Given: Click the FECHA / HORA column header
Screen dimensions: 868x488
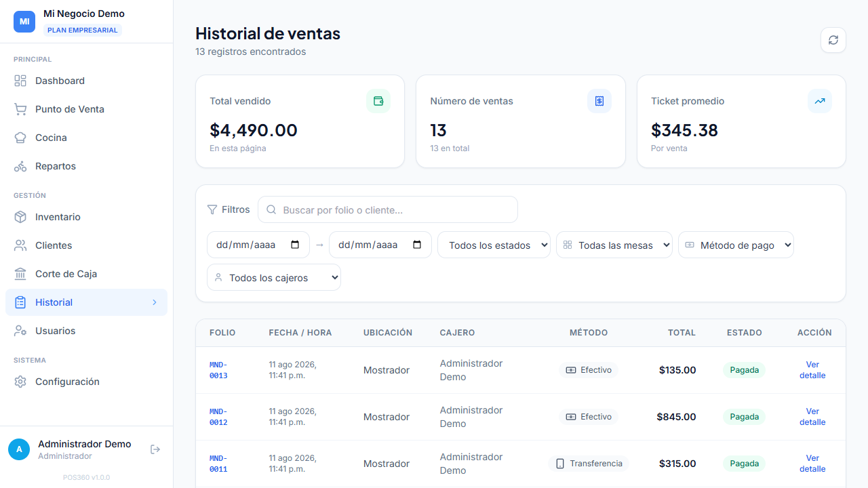Looking at the screenshot, I should tap(300, 333).
